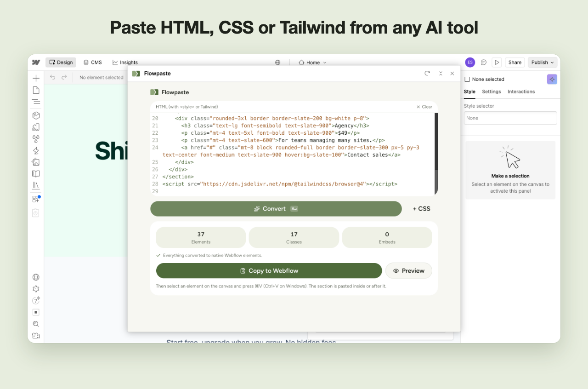Click the undo arrow in the canvas toolbar
The width and height of the screenshot is (588, 389).
[x=52, y=77]
